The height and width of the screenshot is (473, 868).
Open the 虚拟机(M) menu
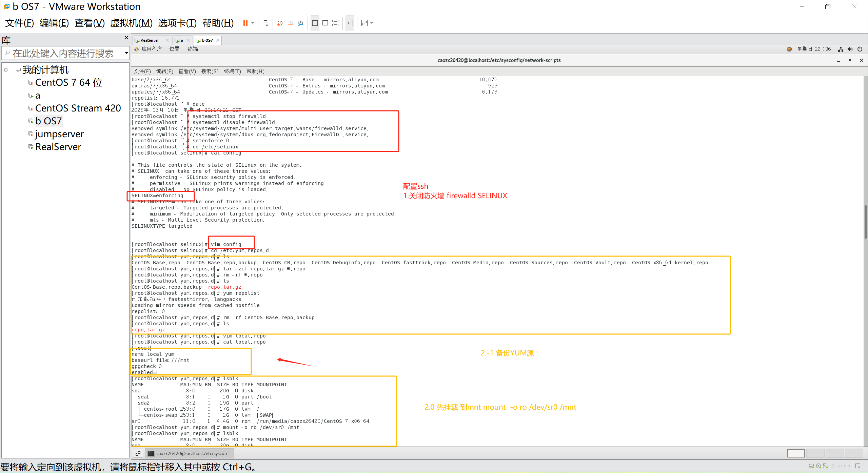coord(131,23)
